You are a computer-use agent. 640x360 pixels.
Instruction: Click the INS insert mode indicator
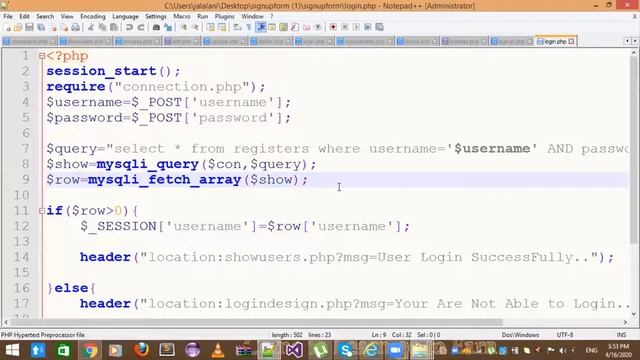(621, 335)
